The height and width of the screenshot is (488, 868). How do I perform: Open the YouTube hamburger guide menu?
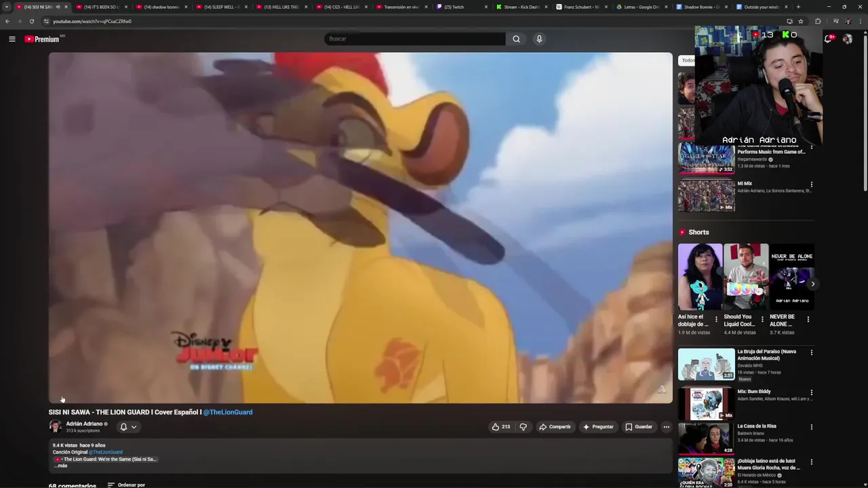[12, 39]
